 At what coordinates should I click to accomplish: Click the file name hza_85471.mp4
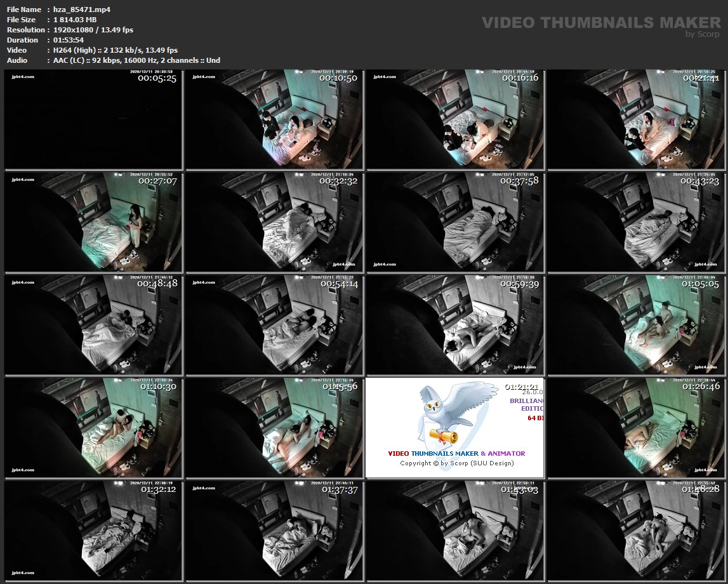[82, 10]
